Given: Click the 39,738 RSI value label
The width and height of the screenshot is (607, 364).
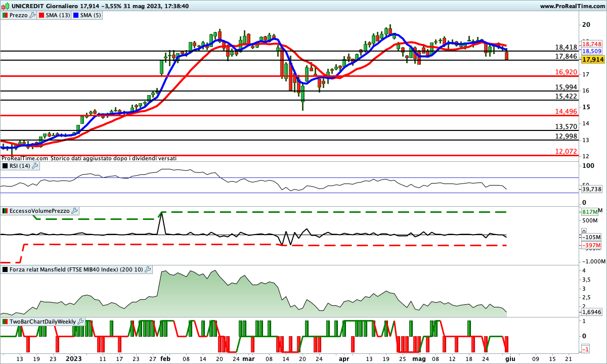Looking at the screenshot, I should pos(591,189).
